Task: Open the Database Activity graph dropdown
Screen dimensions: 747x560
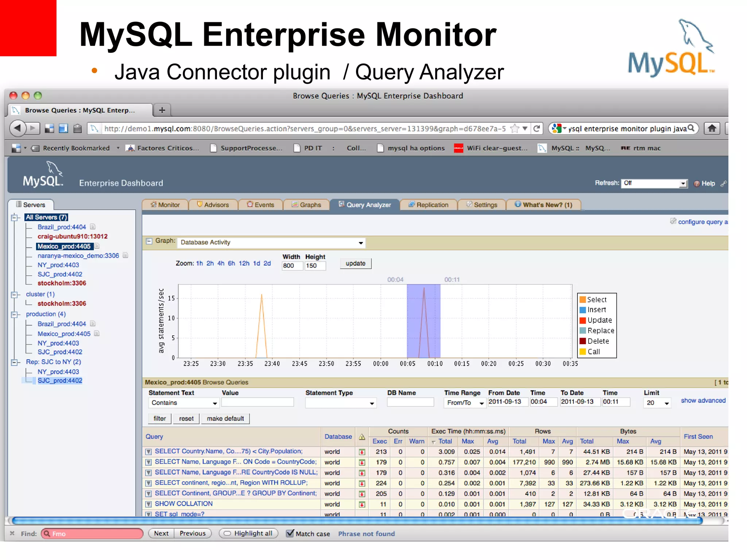Action: (271, 242)
